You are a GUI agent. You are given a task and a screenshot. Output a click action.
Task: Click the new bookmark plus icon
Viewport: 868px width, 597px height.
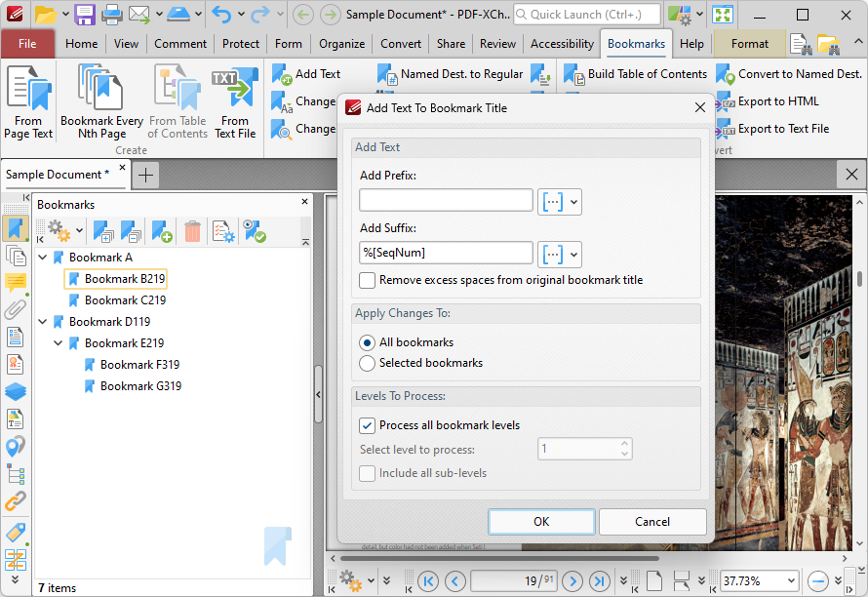(x=162, y=231)
